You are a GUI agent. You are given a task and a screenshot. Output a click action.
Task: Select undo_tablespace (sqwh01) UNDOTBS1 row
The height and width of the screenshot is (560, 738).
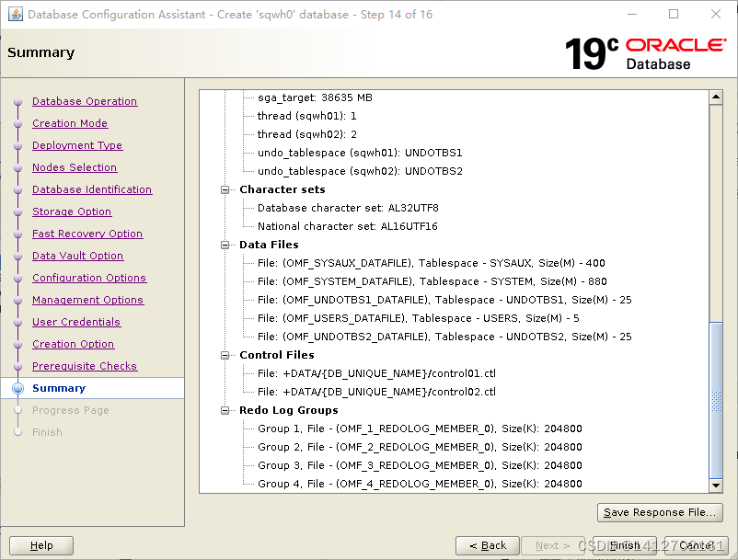pos(360,153)
